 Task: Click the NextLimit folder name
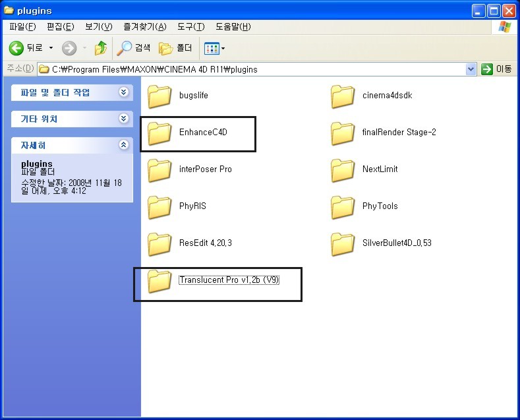click(x=380, y=169)
